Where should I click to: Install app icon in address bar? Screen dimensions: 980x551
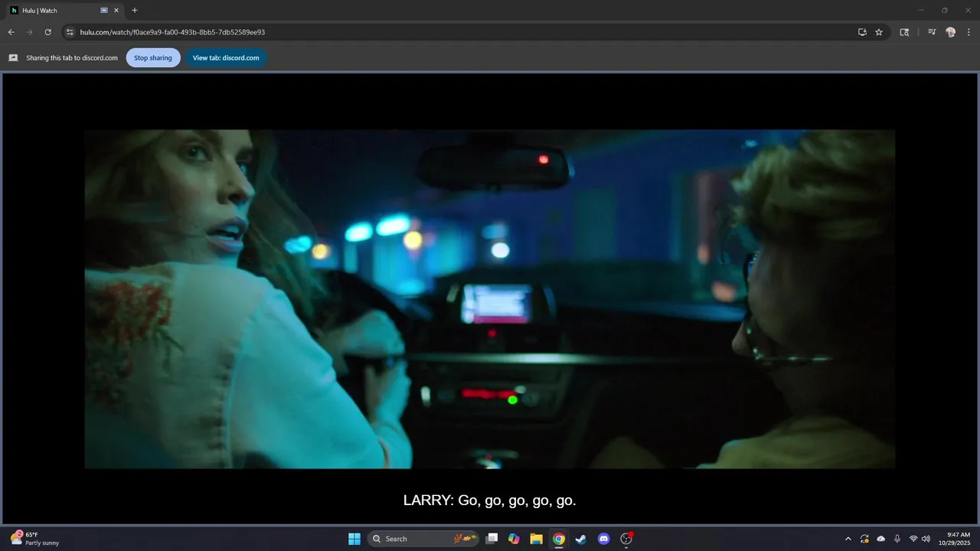[862, 32]
